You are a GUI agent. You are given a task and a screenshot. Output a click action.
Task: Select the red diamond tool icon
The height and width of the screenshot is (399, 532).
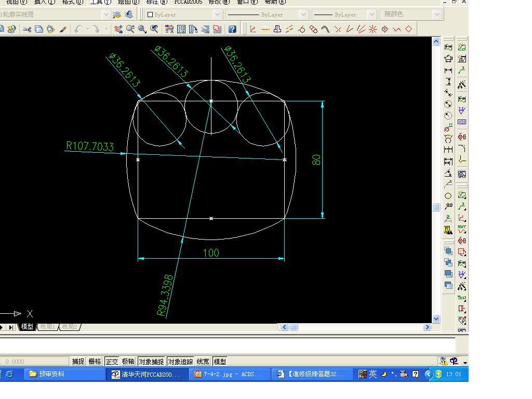408,29
